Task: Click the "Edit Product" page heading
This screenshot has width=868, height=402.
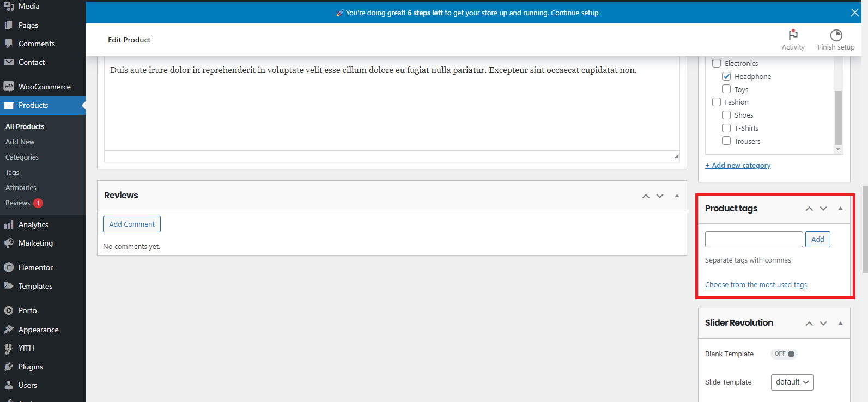Action: click(x=129, y=40)
